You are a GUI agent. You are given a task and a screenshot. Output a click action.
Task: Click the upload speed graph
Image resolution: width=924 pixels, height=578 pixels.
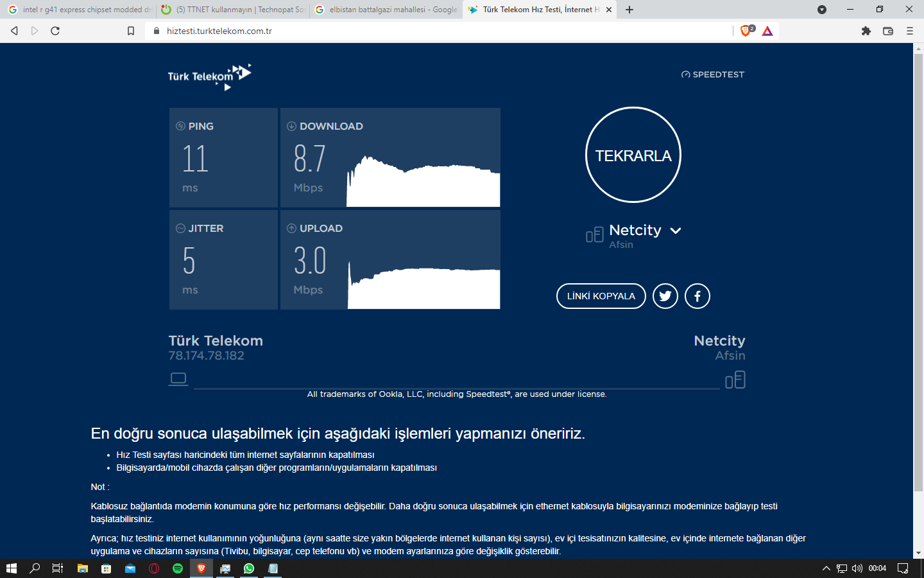pyautogui.click(x=424, y=285)
